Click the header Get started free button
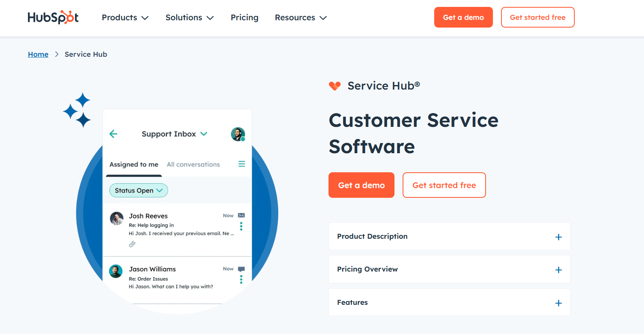The image size is (644, 334). (537, 17)
